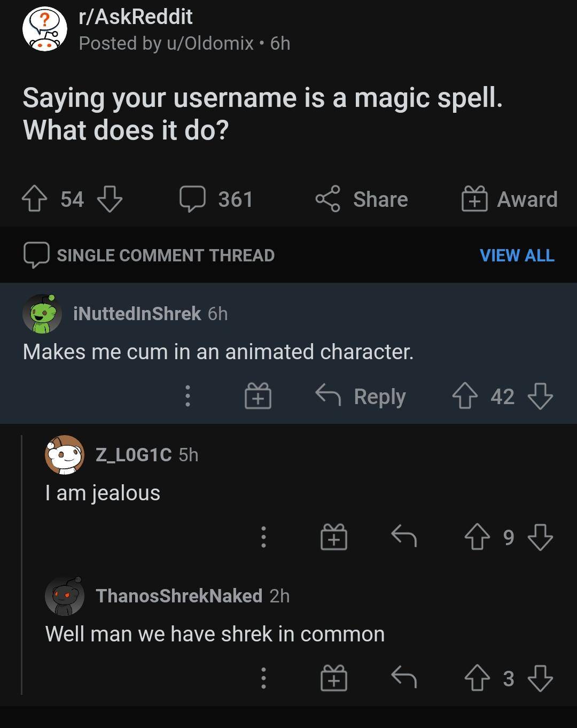Reply to Z_L0G1C's comment with arrow icon
This screenshot has width=577, height=728.
[x=404, y=537]
